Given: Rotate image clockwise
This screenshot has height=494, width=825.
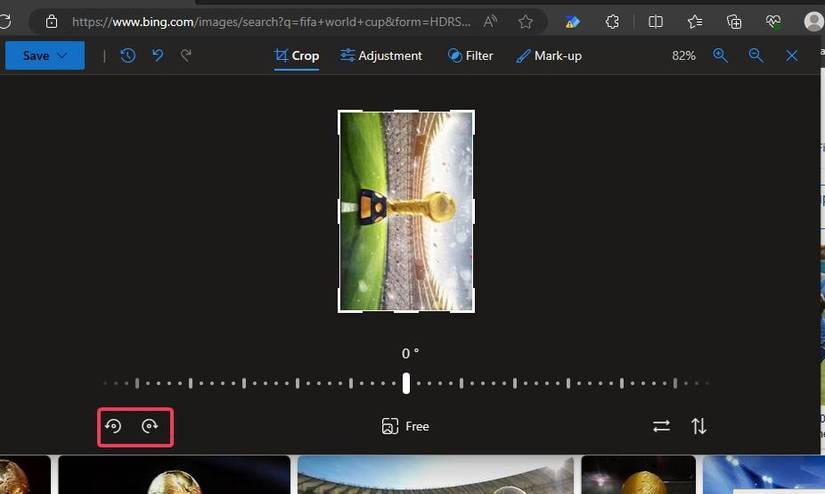Looking at the screenshot, I should tap(150, 426).
